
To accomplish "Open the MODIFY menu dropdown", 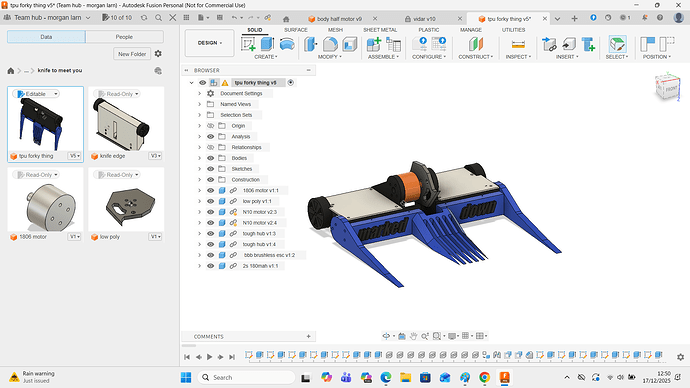I will [x=330, y=57].
